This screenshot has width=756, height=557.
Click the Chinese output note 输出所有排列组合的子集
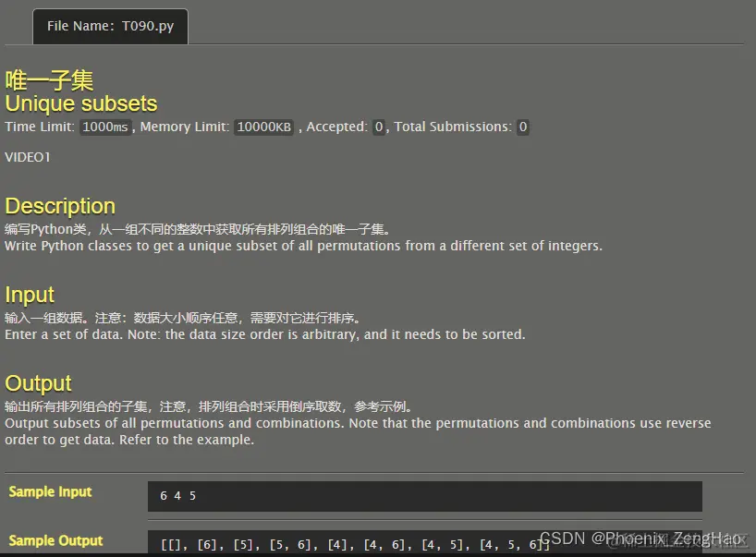208,406
